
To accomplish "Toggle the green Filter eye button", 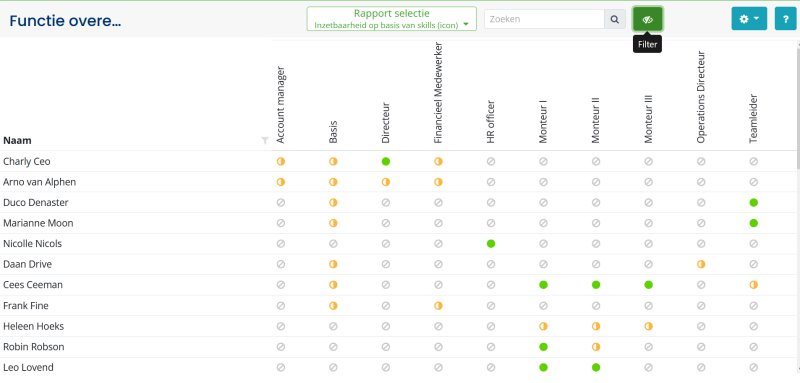I will click(647, 19).
